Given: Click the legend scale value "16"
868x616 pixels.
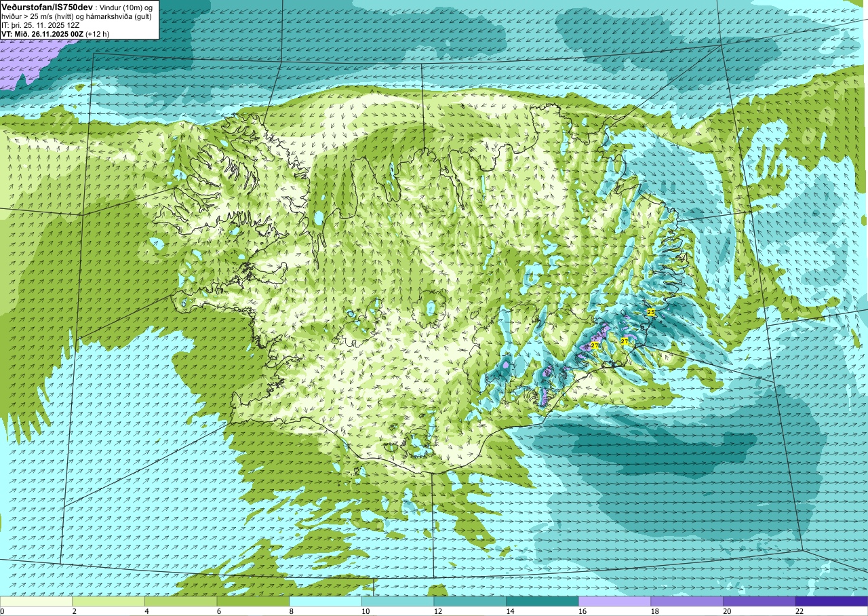Looking at the screenshot, I should [582, 611].
